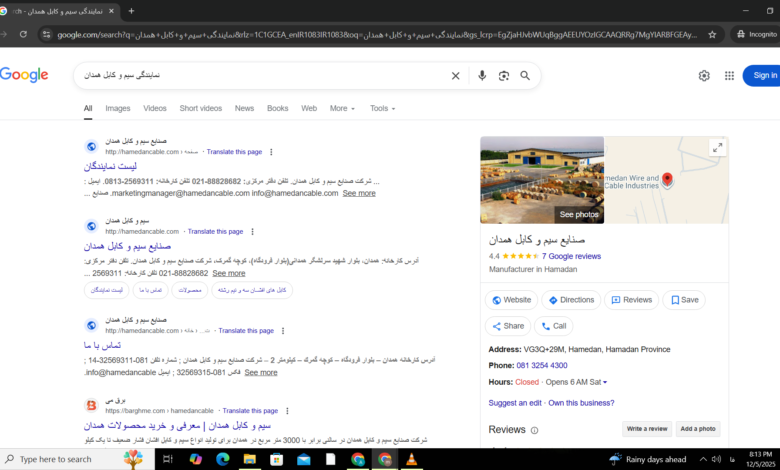Open Google Lens image search icon

[503, 76]
